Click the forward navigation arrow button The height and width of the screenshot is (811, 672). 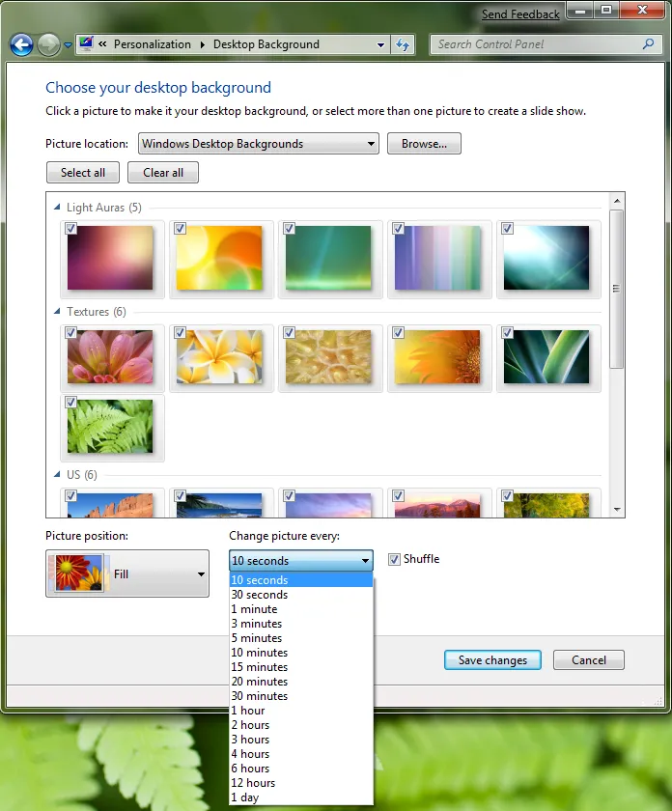[x=48, y=45]
